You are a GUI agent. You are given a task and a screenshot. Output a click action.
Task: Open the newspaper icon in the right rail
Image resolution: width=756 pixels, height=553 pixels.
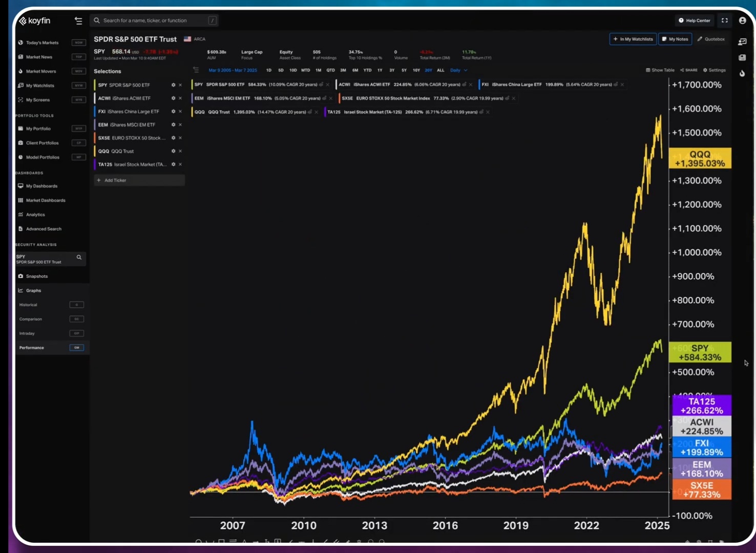(742, 58)
